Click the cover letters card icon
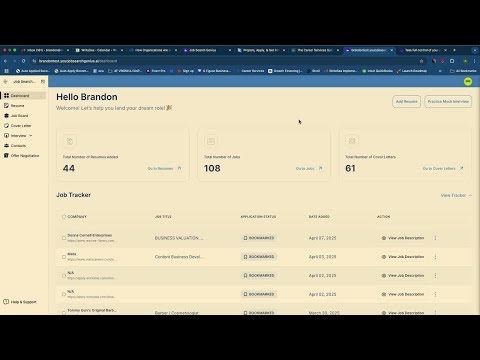 pyautogui.click(x=352, y=141)
